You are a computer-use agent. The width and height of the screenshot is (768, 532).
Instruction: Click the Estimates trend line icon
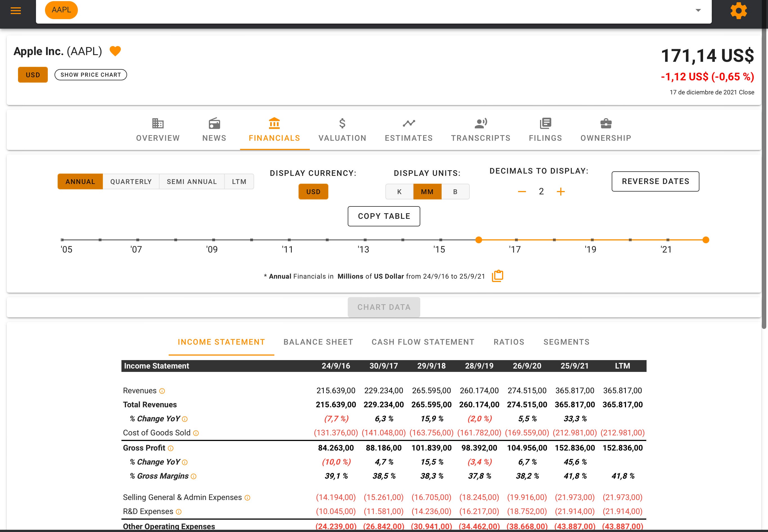click(409, 123)
